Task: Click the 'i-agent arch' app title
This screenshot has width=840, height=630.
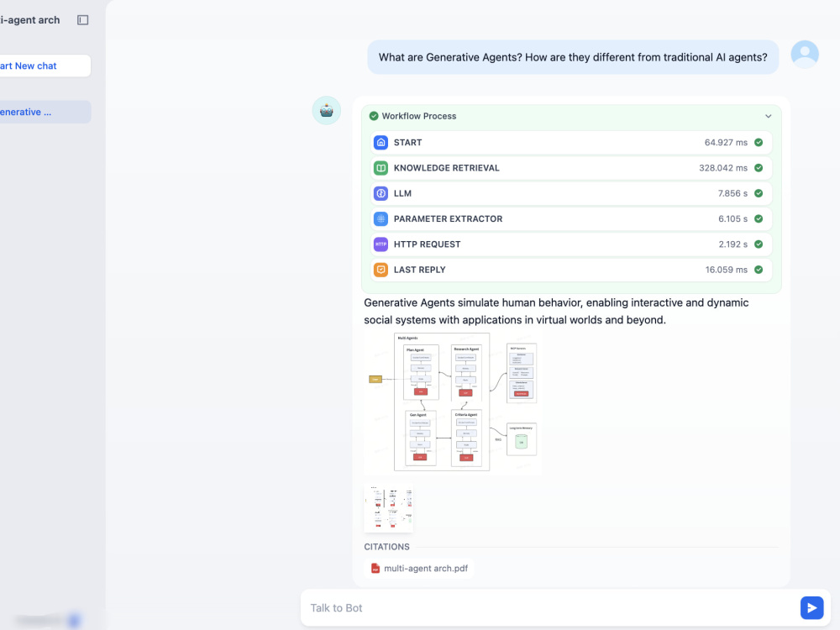Action: click(30, 20)
